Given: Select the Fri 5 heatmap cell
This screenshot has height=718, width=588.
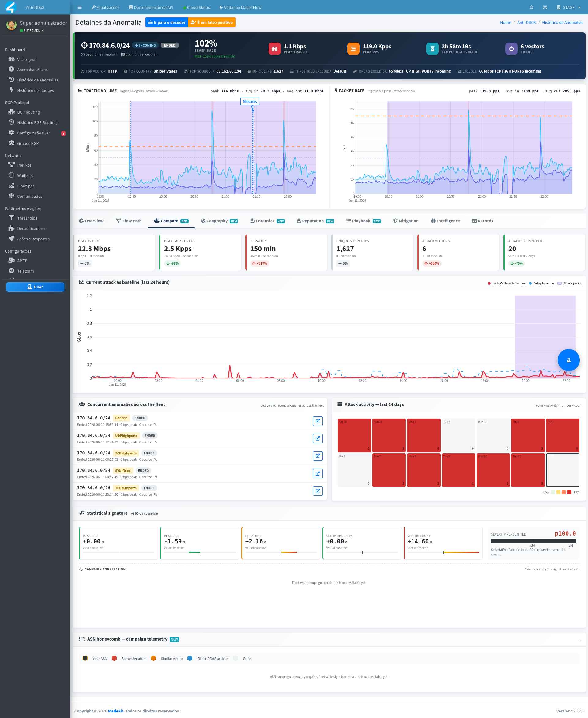Looking at the screenshot, I should tap(562, 435).
